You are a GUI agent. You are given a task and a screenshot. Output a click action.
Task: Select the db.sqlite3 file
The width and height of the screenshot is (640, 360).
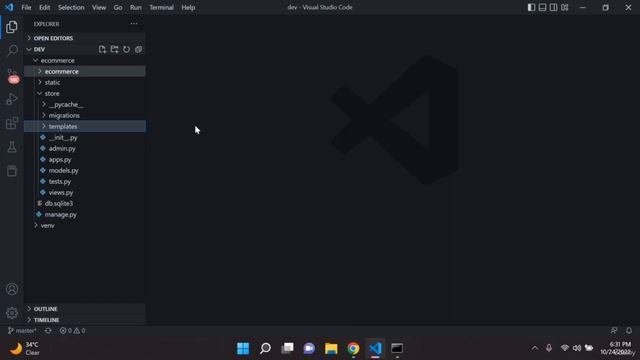[x=85, y=203]
